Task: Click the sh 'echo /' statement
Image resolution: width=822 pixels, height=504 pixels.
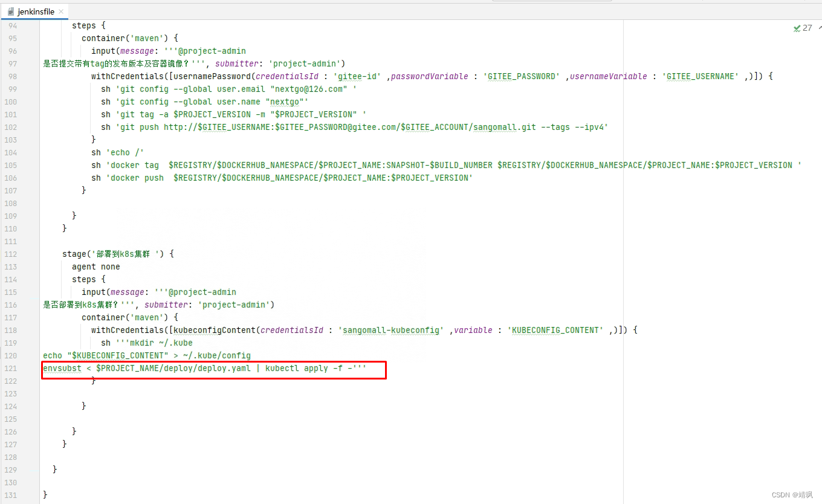Action: (118, 152)
